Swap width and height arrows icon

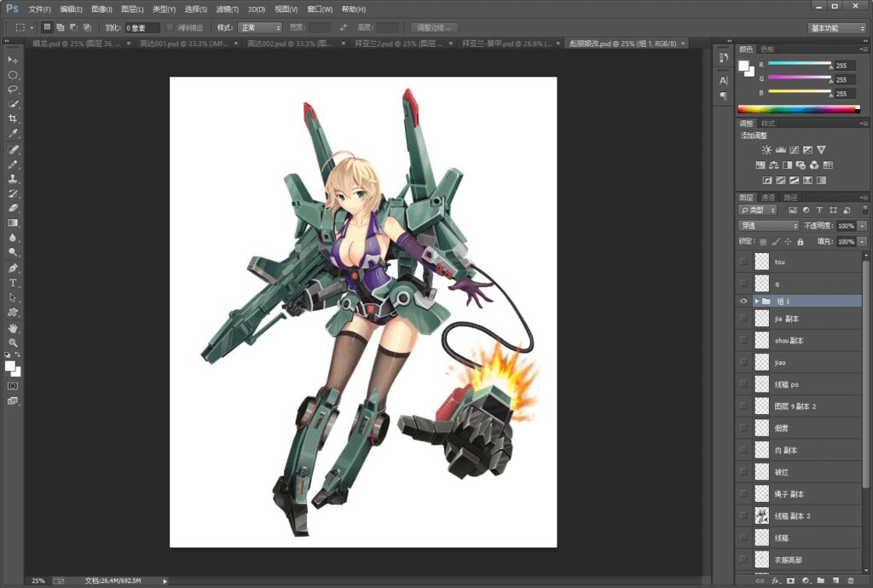[x=343, y=27]
